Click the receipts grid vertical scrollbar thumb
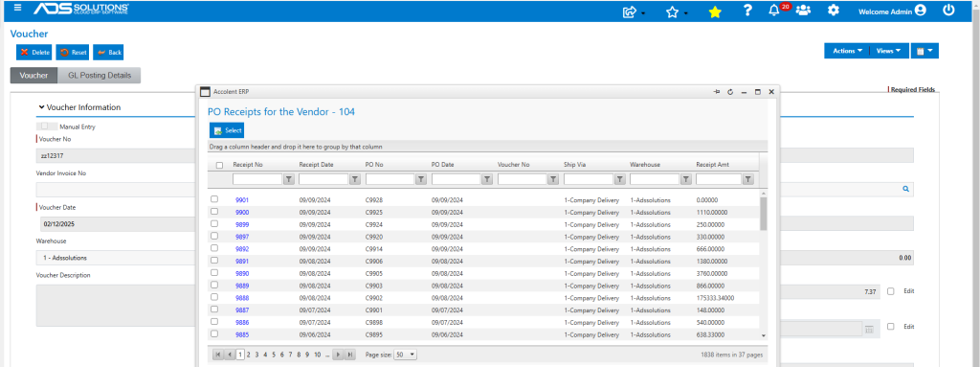 [763, 214]
